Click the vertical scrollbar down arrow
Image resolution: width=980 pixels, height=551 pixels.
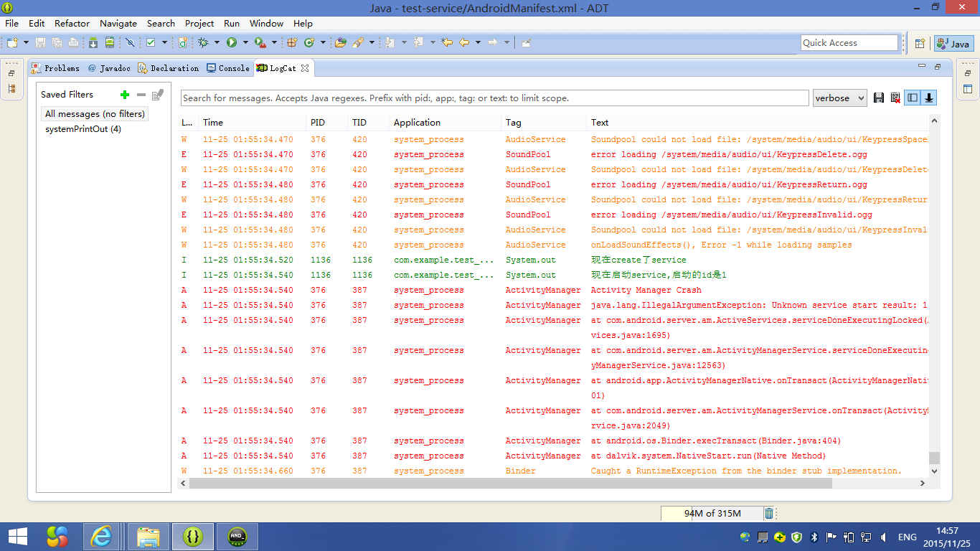pos(934,471)
